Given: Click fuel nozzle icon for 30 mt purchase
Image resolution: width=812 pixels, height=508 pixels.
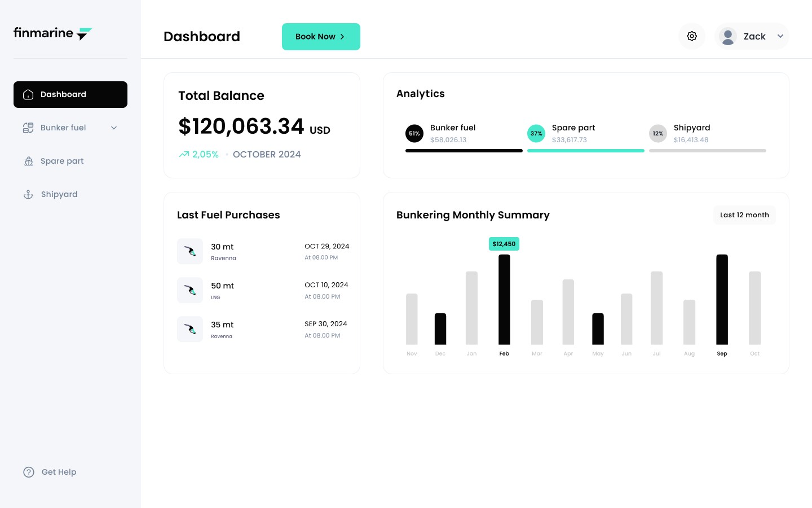Looking at the screenshot, I should (190, 251).
